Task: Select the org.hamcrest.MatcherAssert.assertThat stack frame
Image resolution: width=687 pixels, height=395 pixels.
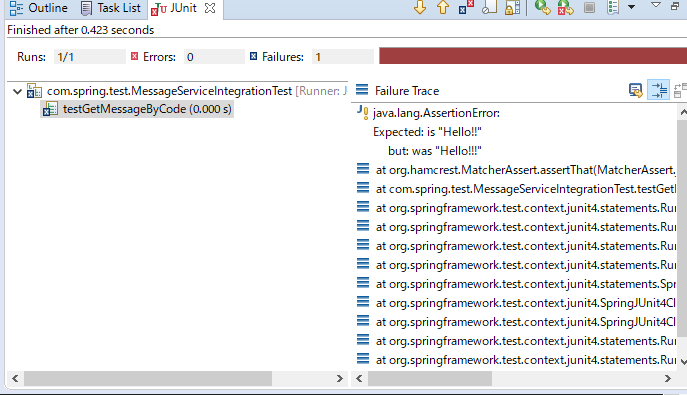Action: [526, 170]
